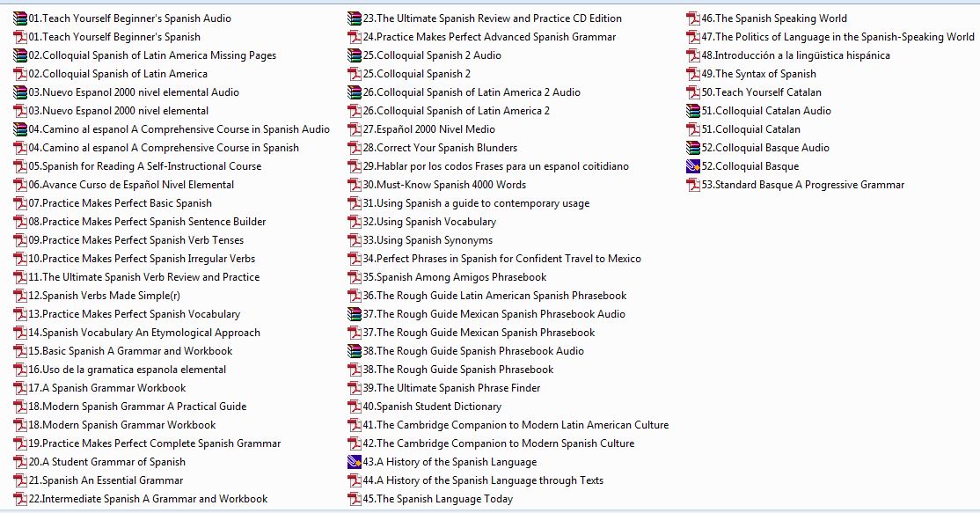Click the PDF icon beside Spanish for Reading
Image resolution: width=980 pixels, height=513 pixels.
[x=20, y=166]
